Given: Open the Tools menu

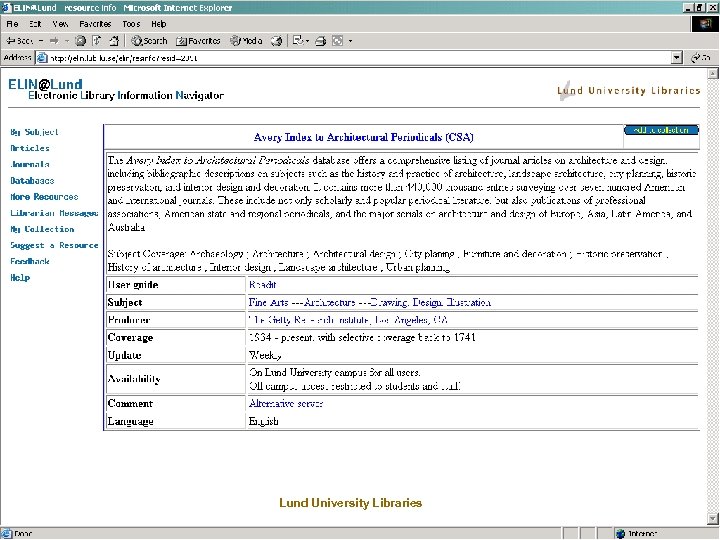Looking at the screenshot, I should pos(131,24).
